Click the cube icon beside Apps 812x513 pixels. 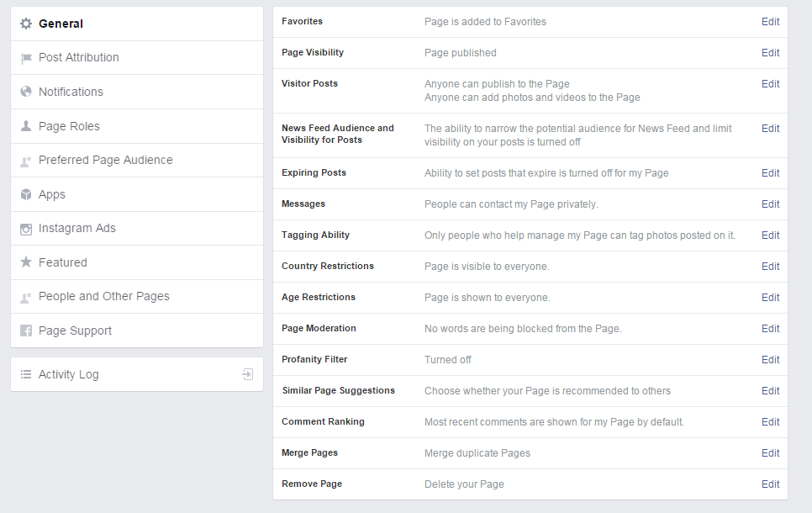pyautogui.click(x=26, y=194)
